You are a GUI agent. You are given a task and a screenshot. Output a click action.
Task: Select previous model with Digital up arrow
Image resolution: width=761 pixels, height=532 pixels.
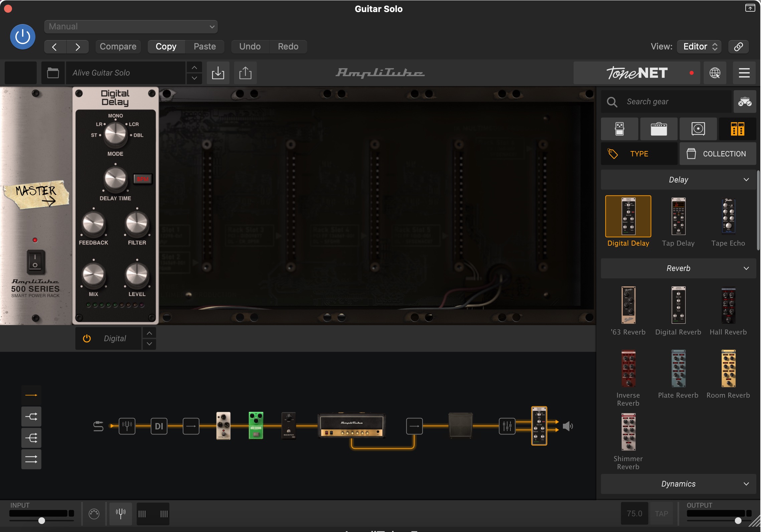click(x=149, y=333)
